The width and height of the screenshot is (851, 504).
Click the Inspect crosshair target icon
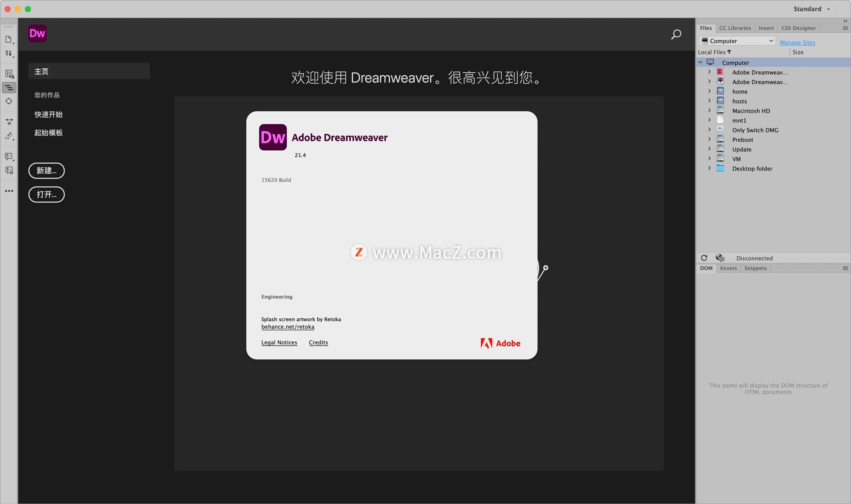[9, 101]
